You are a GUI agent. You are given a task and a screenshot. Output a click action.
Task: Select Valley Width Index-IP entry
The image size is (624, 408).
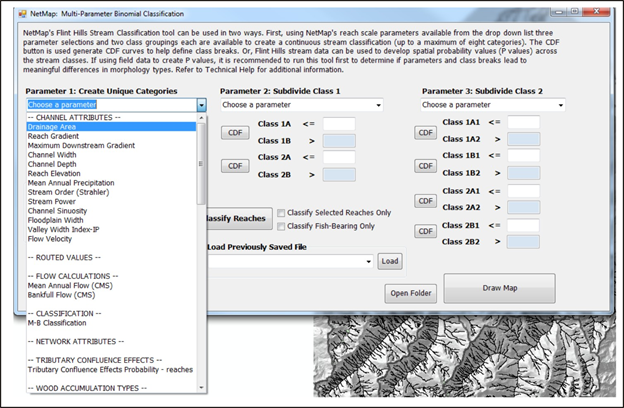[x=111, y=230]
